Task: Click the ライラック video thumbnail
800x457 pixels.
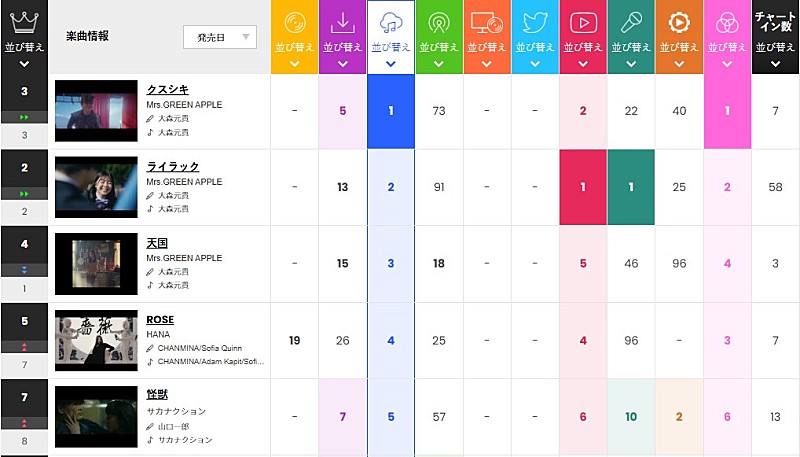Action: [x=96, y=187]
